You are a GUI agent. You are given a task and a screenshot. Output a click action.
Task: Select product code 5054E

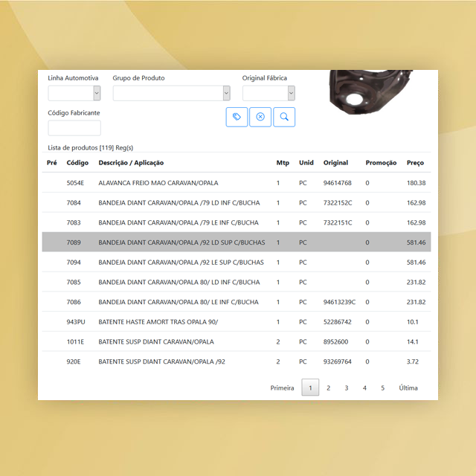point(75,183)
